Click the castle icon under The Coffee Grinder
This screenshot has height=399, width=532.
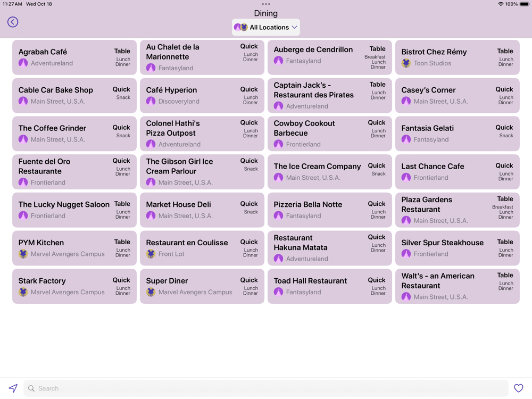(23, 139)
